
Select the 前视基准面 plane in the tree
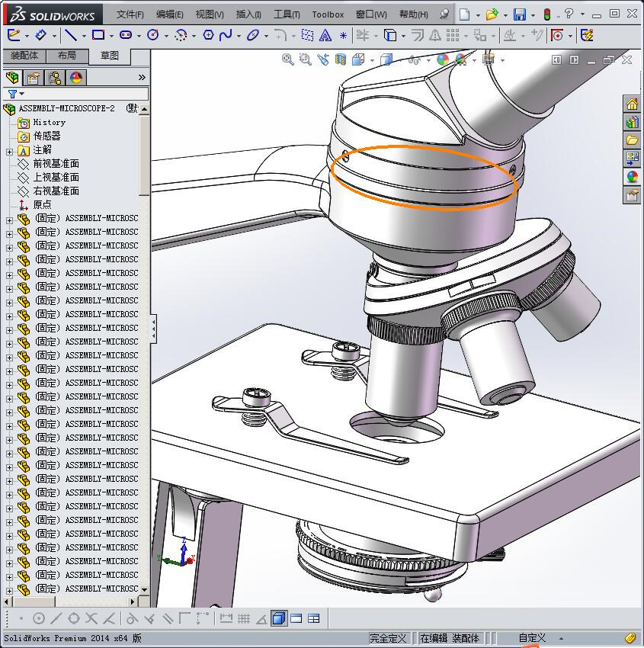56,164
